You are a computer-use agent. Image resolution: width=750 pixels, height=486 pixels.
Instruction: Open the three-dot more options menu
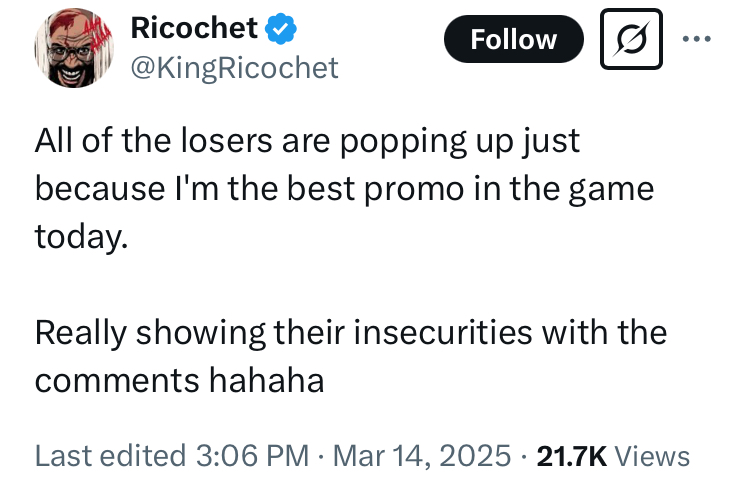[697, 40]
